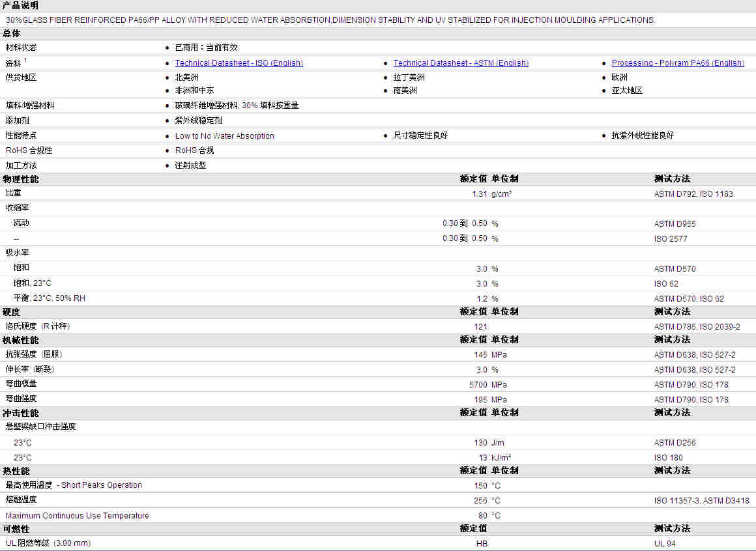Select the 总体 section header
The image size is (756, 551).
(x=12, y=33)
